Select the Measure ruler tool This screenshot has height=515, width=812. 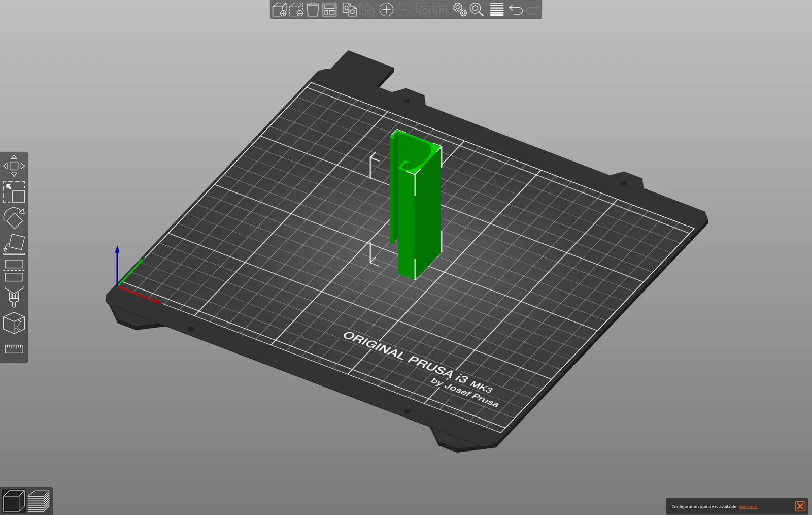(14, 348)
